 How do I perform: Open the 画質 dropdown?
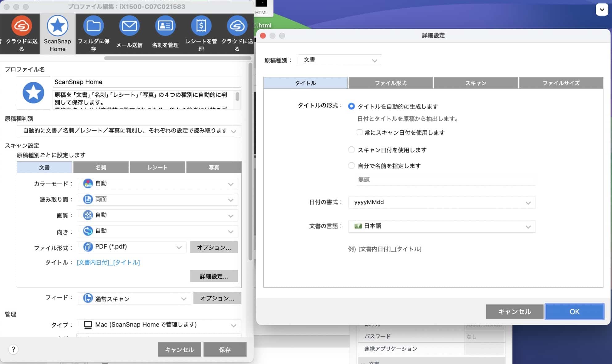coord(157,215)
